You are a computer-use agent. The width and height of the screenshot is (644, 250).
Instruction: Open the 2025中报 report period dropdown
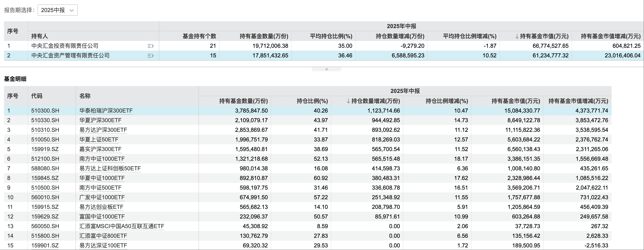(57, 10)
